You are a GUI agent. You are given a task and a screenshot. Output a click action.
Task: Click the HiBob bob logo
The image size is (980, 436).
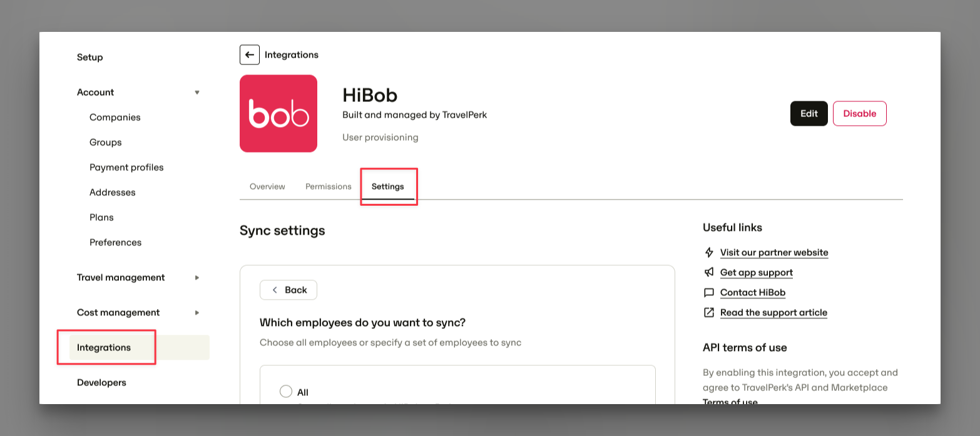(x=278, y=113)
